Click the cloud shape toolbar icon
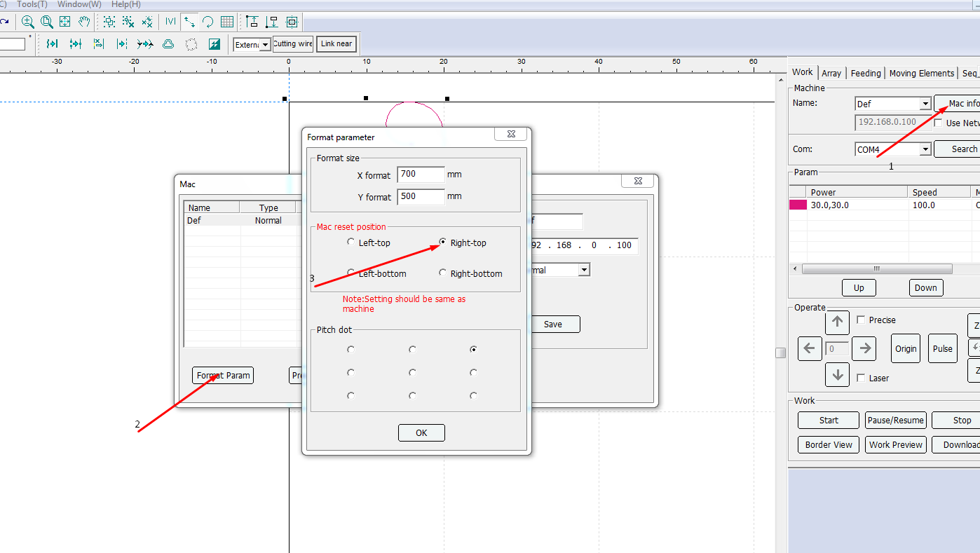This screenshot has height=553, width=980. tap(168, 44)
